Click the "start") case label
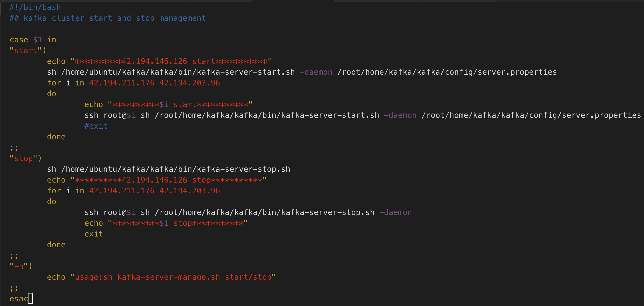 28,50
